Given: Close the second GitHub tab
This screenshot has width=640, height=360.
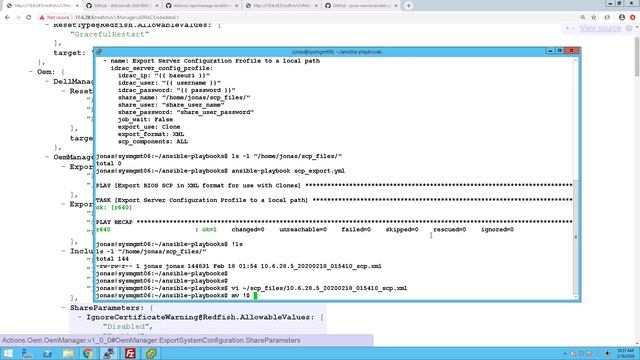Looking at the screenshot, I should coord(157,6).
